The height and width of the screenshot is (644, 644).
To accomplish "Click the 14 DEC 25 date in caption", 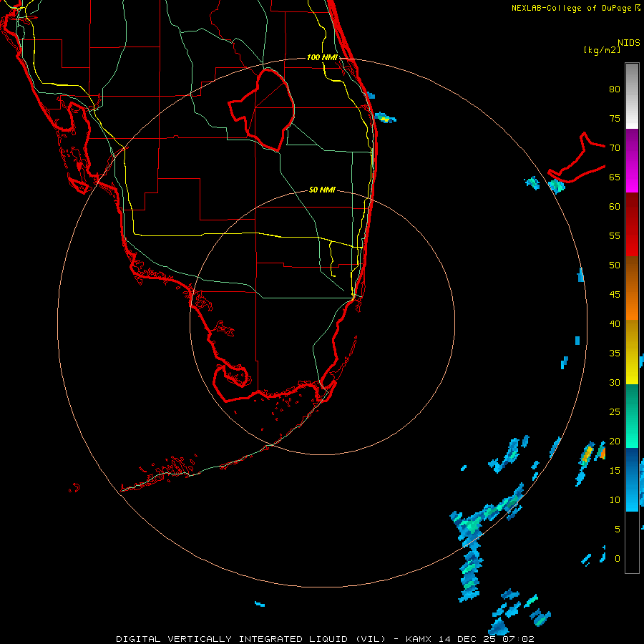I will coord(468,639).
